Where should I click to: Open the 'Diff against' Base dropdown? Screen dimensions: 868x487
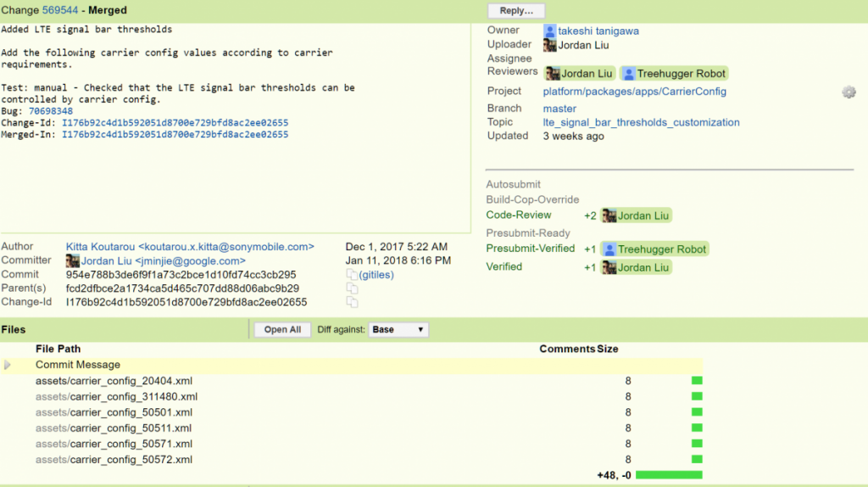click(398, 329)
